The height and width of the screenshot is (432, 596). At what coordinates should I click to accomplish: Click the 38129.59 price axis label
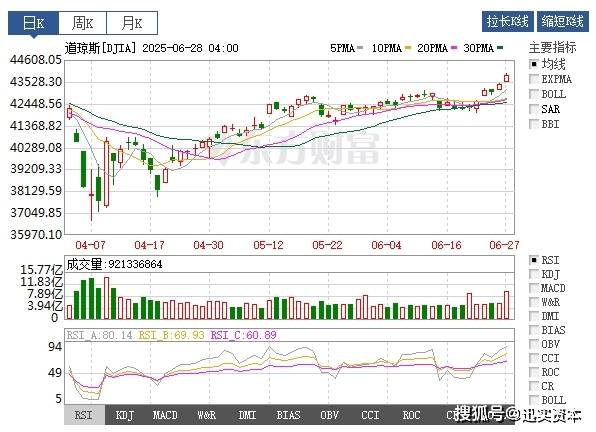coord(36,191)
